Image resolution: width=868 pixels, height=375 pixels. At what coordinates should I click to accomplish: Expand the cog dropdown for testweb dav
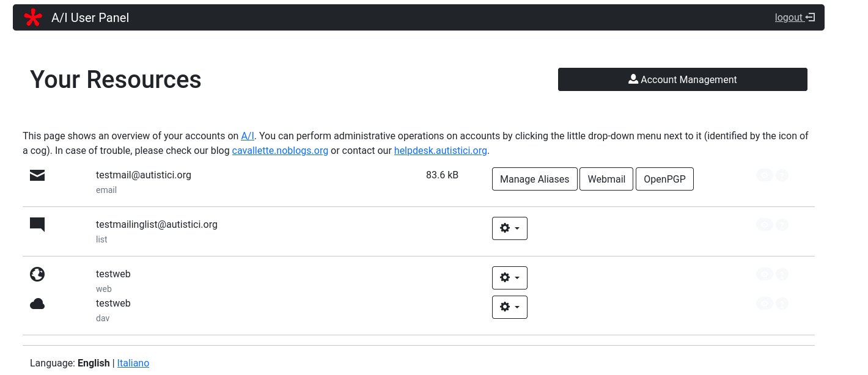(509, 307)
